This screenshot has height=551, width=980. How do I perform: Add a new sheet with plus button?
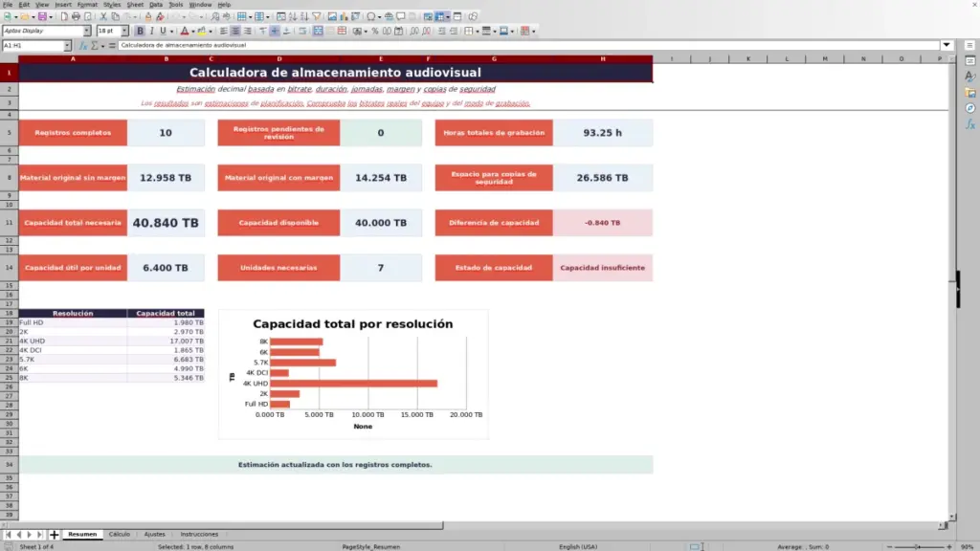[54, 534]
